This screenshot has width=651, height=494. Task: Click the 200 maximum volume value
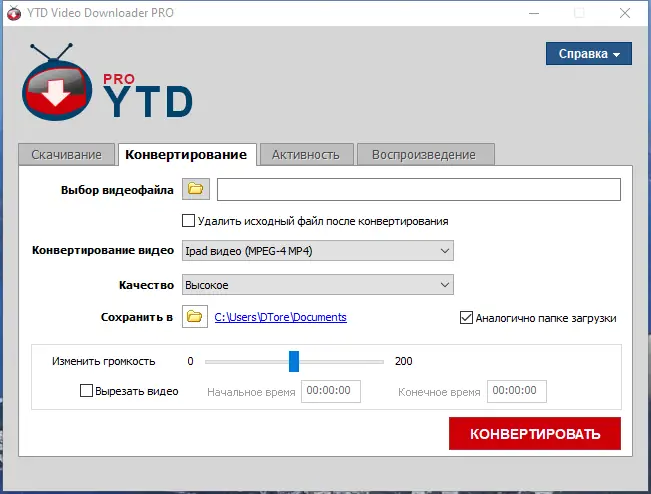tap(404, 361)
